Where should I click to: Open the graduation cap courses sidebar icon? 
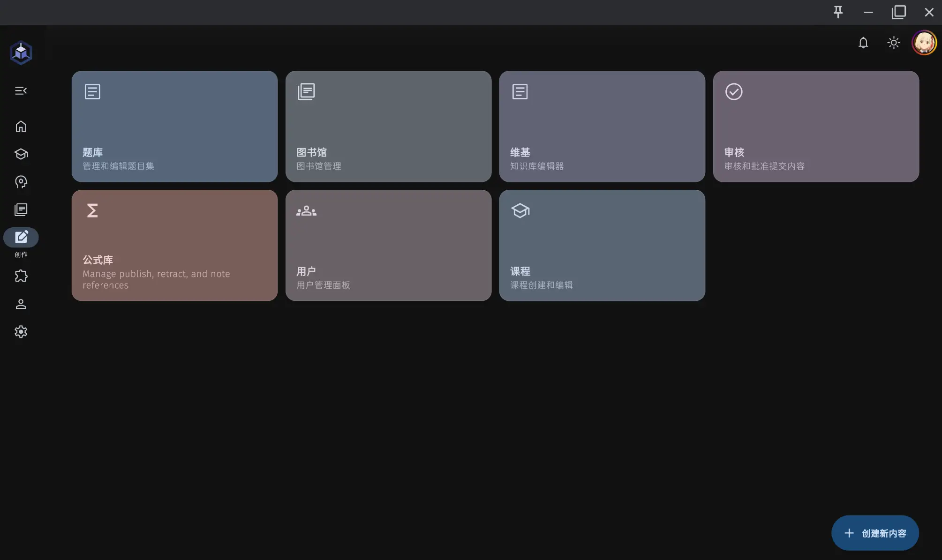pos(21,154)
